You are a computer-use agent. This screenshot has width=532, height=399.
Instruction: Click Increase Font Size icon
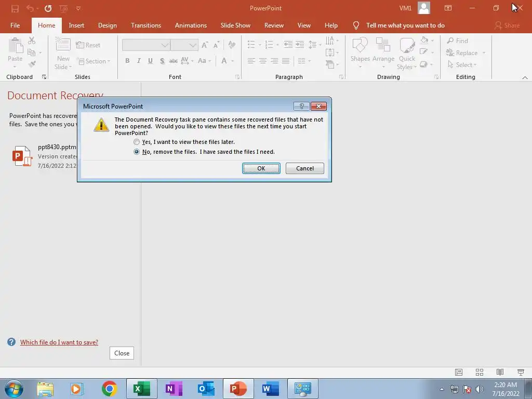click(x=205, y=45)
